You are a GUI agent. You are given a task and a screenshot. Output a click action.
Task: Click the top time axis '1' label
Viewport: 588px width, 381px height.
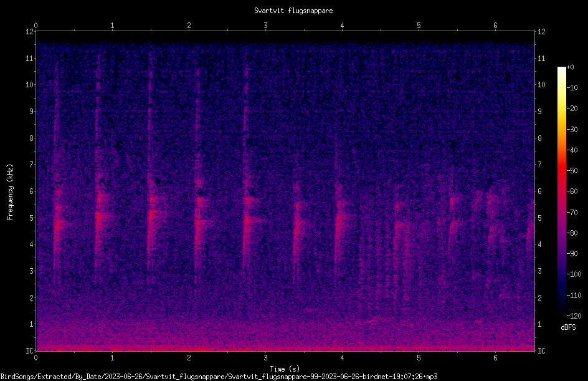point(112,26)
